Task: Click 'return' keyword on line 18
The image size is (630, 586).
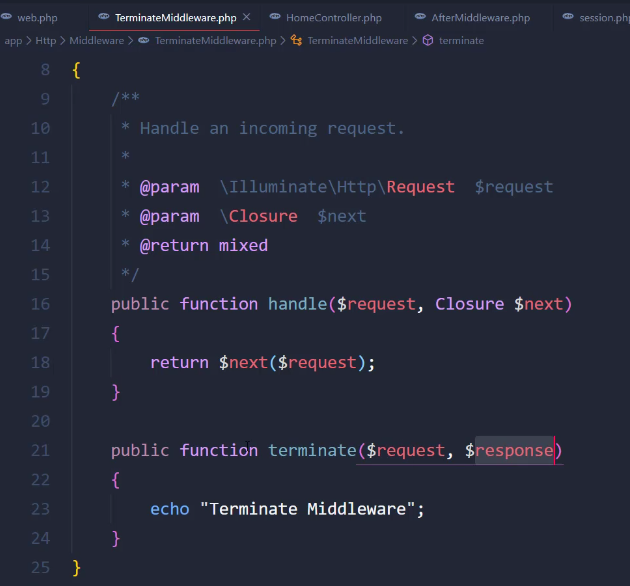Action: click(180, 363)
